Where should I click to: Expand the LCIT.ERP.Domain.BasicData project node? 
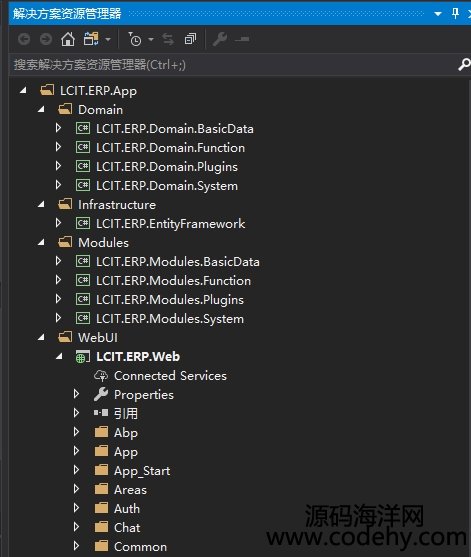click(x=59, y=128)
